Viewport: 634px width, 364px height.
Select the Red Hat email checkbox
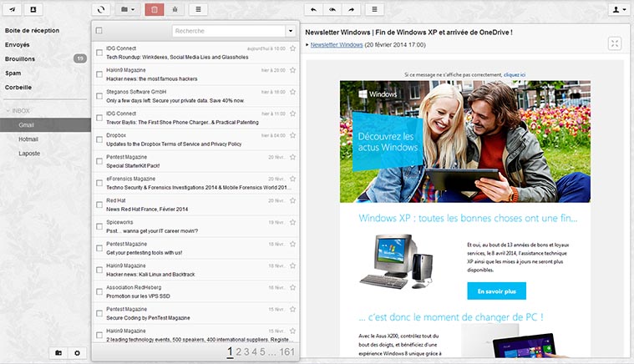tap(99, 204)
